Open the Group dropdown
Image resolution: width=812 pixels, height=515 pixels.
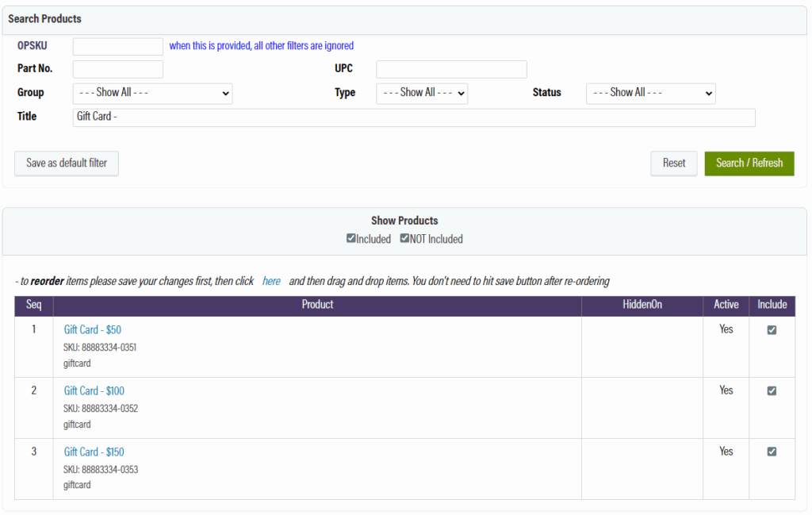pyautogui.click(x=152, y=93)
